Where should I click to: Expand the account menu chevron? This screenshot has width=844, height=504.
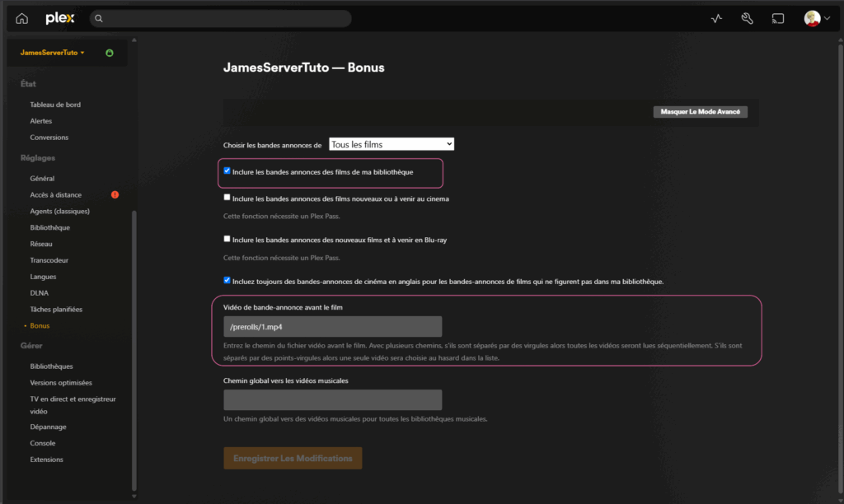(827, 18)
